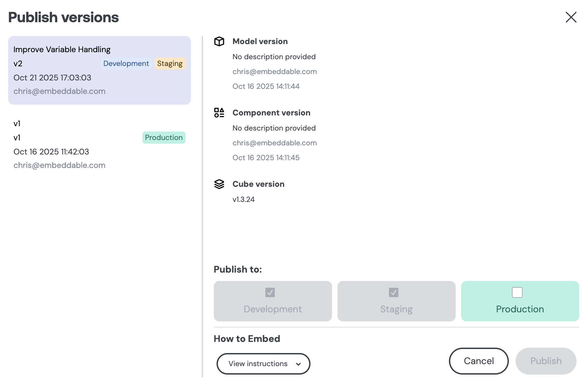Click the How to Embed heading
This screenshot has width=588, height=385.
[247, 339]
